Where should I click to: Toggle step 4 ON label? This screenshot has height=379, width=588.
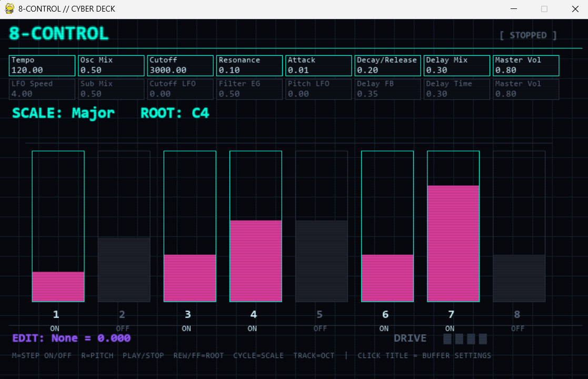[x=252, y=328]
